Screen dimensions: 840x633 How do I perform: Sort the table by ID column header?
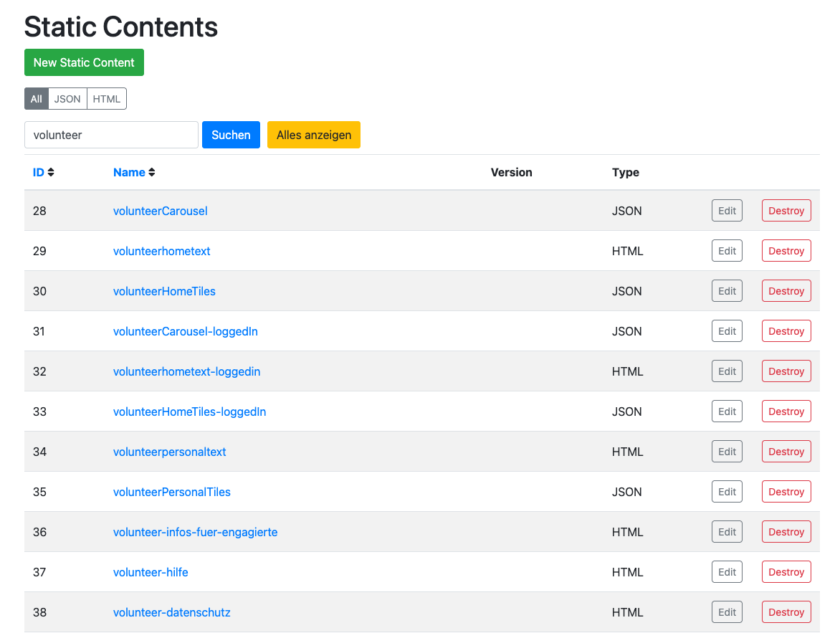click(39, 172)
